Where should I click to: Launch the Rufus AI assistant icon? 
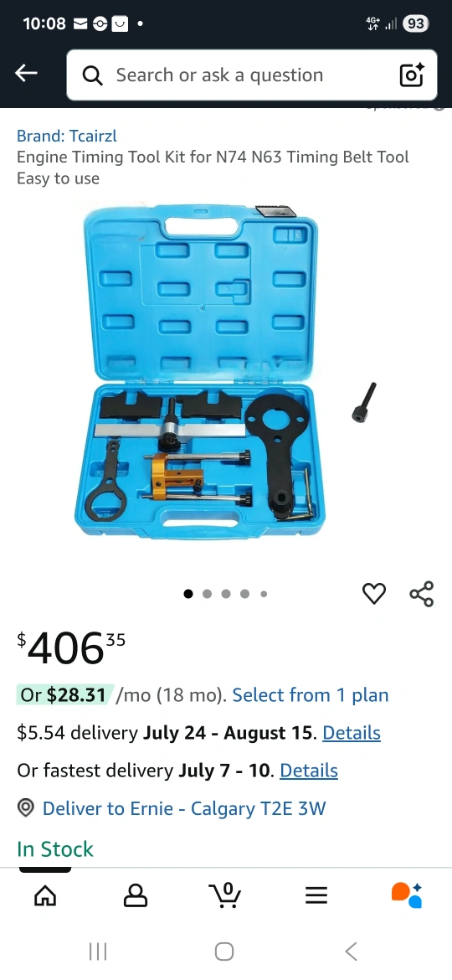click(407, 895)
